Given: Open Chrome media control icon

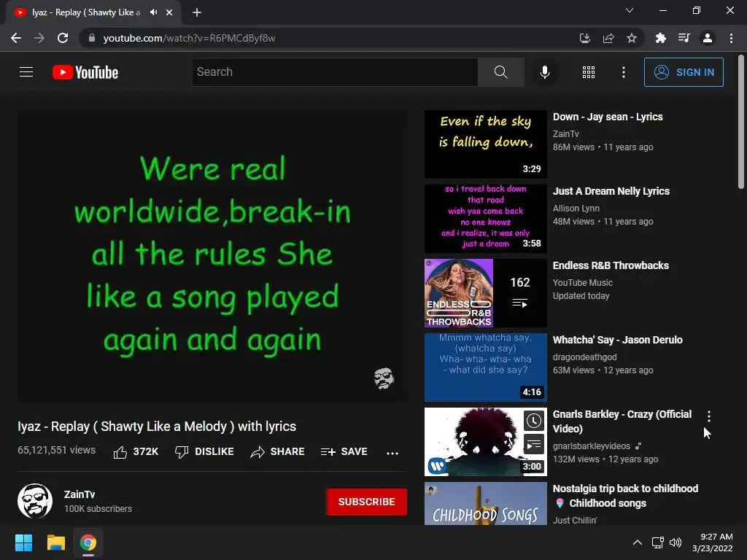Looking at the screenshot, I should 684,38.
